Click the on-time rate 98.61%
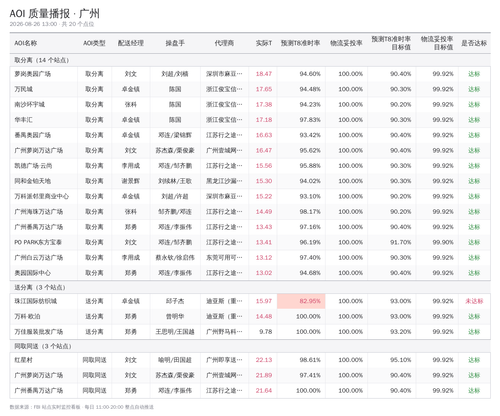 pyautogui.click(x=310, y=360)
